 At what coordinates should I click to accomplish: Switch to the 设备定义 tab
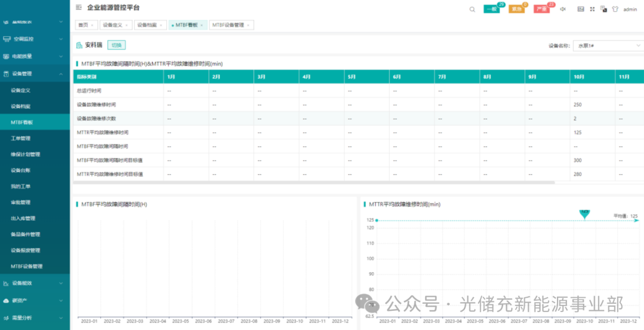[x=116, y=25]
